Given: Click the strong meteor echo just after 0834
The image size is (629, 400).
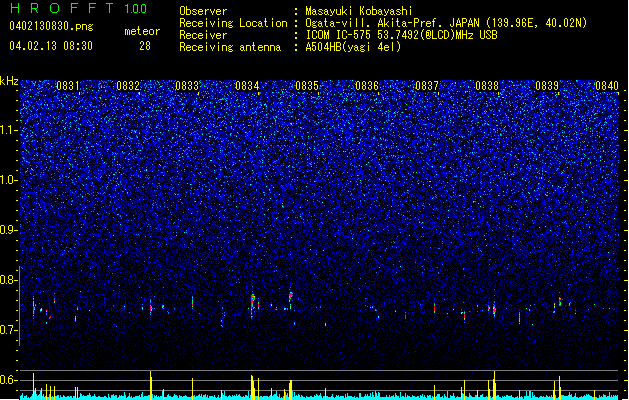Looking at the screenshot, I should point(252,304).
